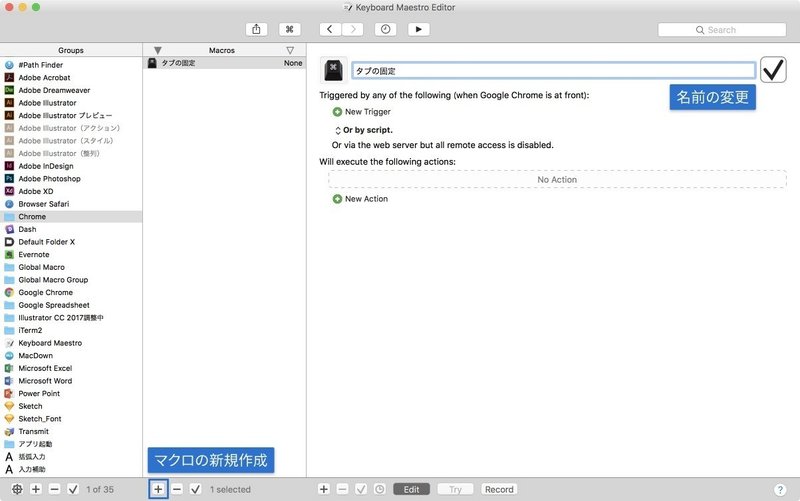Click into the Search field
The height and width of the screenshot is (501, 800).
click(x=722, y=30)
